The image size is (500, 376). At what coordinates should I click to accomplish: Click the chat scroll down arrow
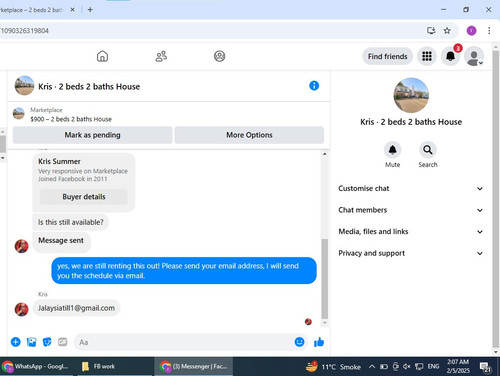pyautogui.click(x=324, y=323)
